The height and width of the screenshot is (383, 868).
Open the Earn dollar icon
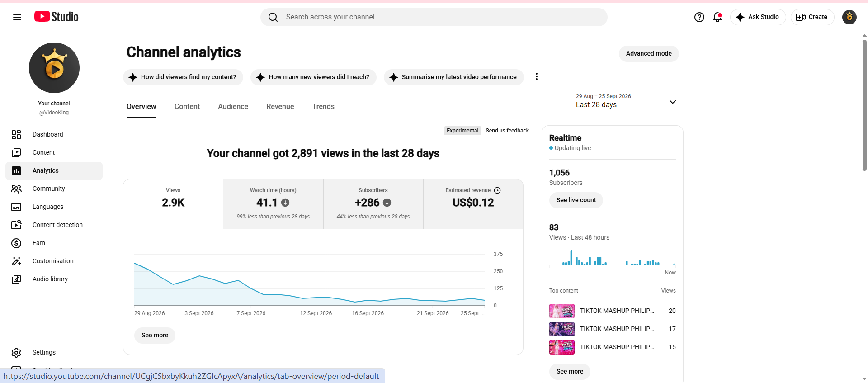click(x=16, y=243)
